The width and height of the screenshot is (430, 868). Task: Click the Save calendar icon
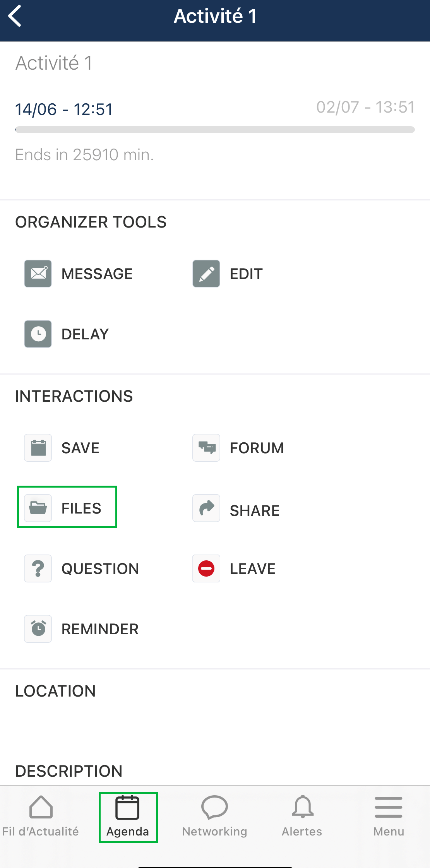(38, 448)
